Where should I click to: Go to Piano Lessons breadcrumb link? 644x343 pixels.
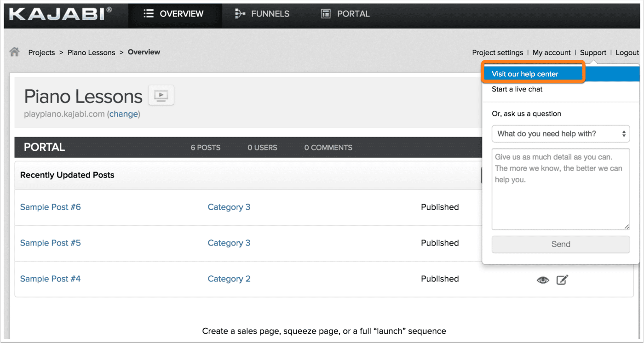coord(91,52)
